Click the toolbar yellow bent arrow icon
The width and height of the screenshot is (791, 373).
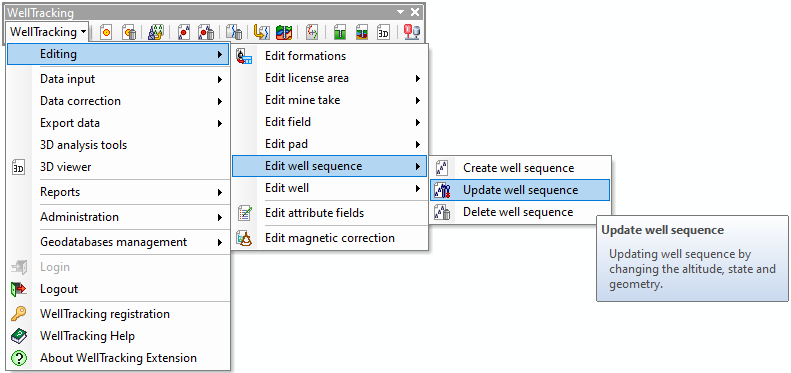click(x=261, y=33)
